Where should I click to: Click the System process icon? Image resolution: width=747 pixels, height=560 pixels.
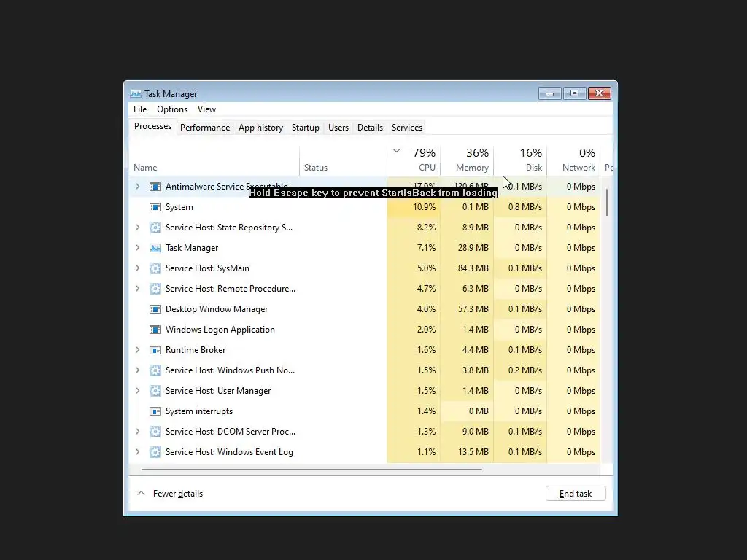(x=155, y=207)
